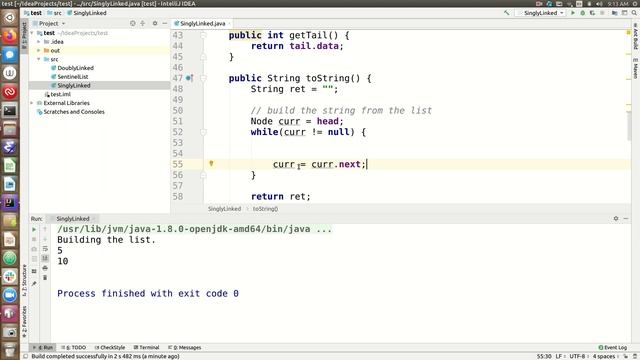Open the Event Log
The width and height of the screenshot is (640, 360).
(613, 348)
